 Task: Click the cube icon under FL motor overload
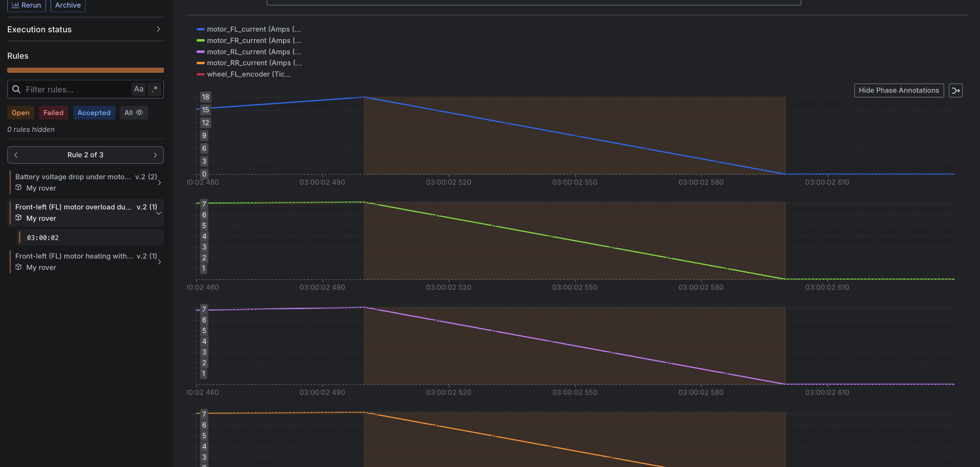coord(18,218)
